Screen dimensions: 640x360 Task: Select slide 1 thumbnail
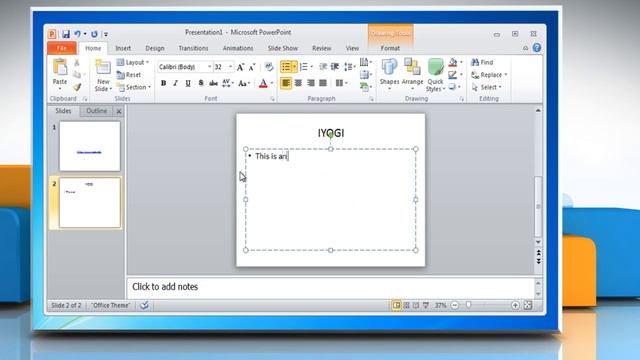point(90,146)
